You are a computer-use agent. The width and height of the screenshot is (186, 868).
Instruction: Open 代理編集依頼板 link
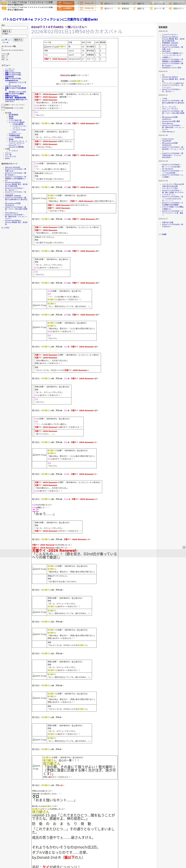point(14,135)
